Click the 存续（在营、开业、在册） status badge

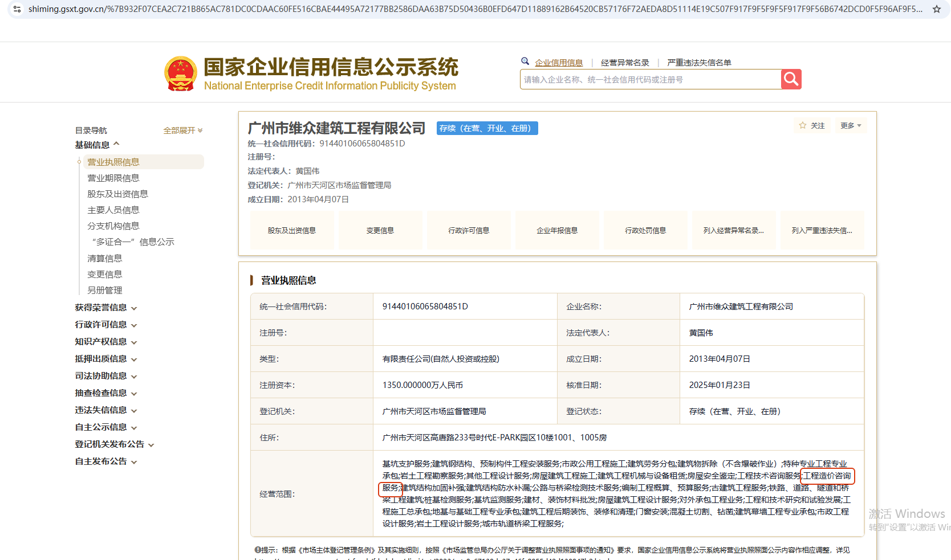pyautogui.click(x=487, y=128)
